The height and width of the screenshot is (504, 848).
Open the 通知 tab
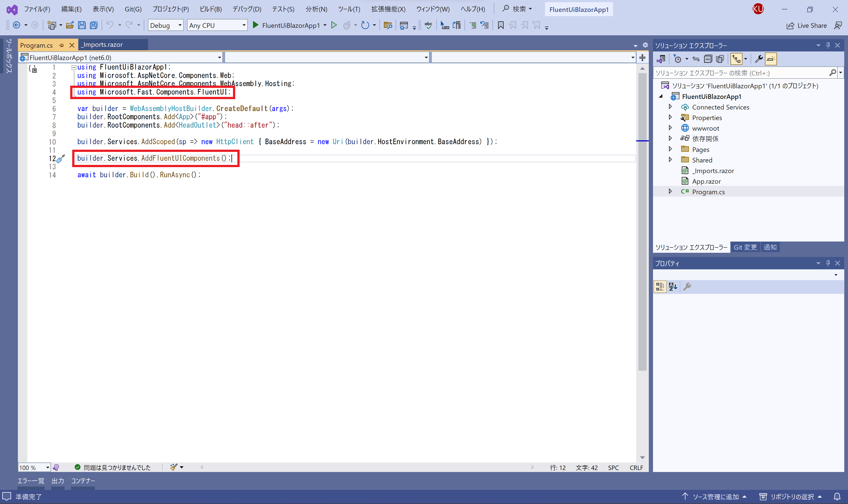tap(770, 247)
